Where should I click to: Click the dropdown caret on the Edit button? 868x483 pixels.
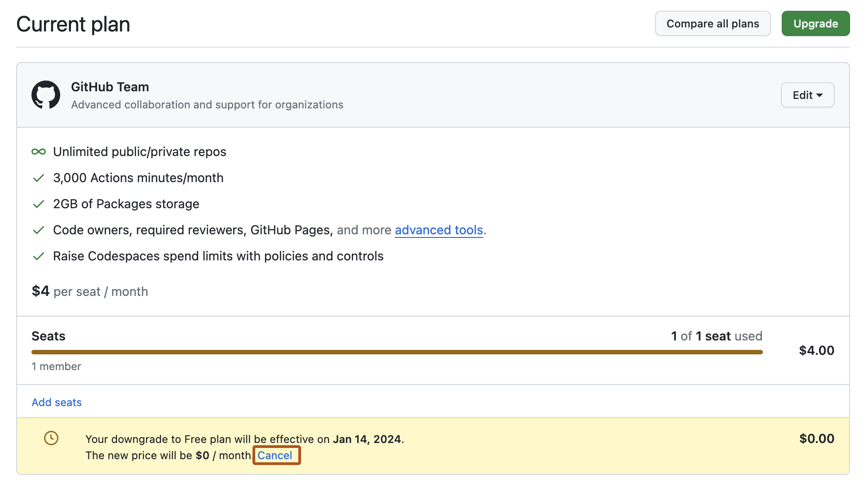coord(819,95)
